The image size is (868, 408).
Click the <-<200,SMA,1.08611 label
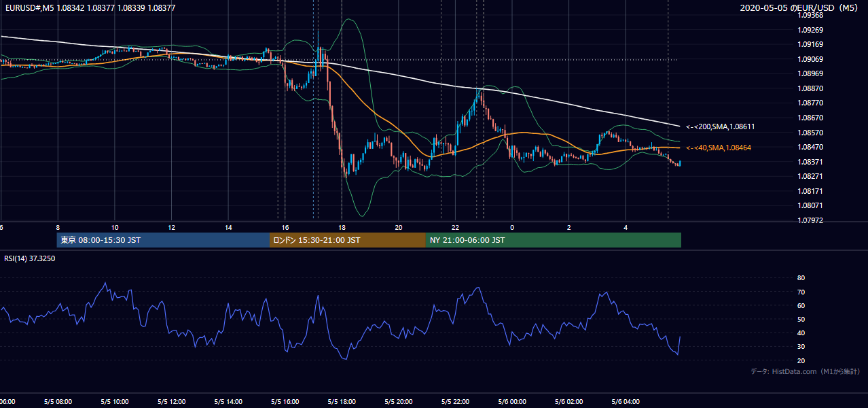(x=720, y=126)
